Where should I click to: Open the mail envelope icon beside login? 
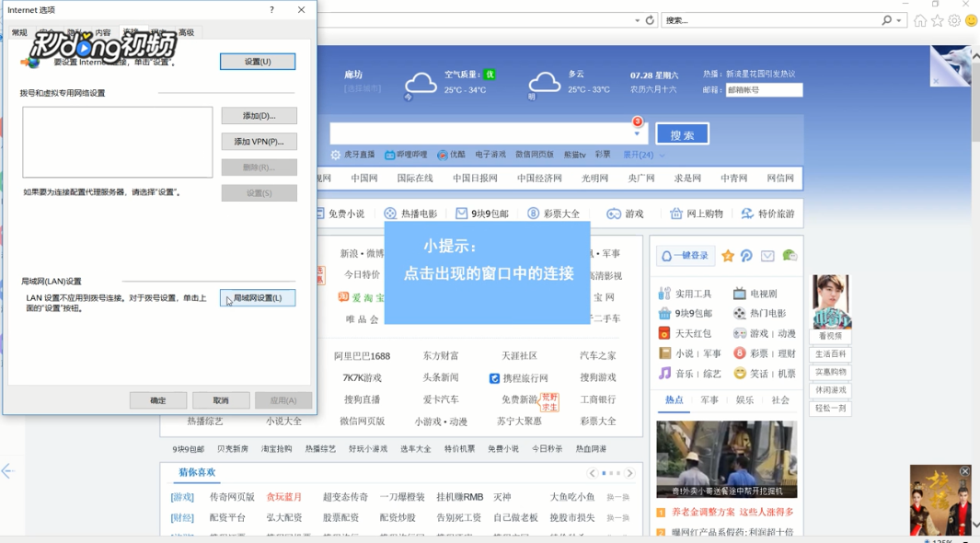pyautogui.click(x=767, y=256)
